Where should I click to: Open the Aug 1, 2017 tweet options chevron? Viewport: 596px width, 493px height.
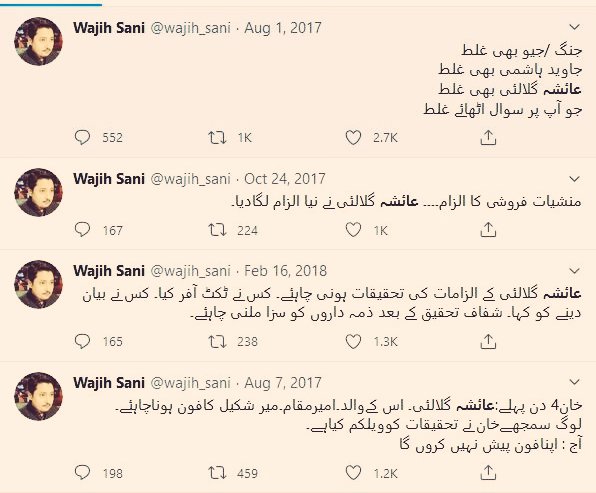(574, 27)
